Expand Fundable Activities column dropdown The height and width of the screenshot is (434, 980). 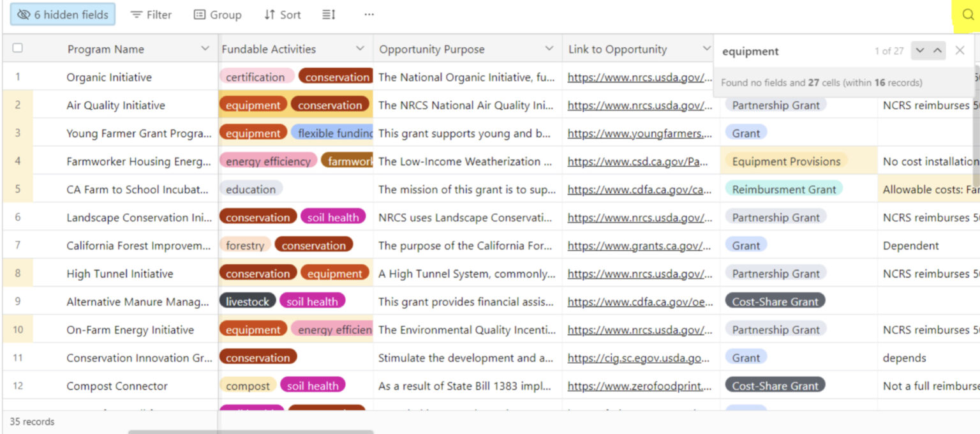[x=360, y=49]
